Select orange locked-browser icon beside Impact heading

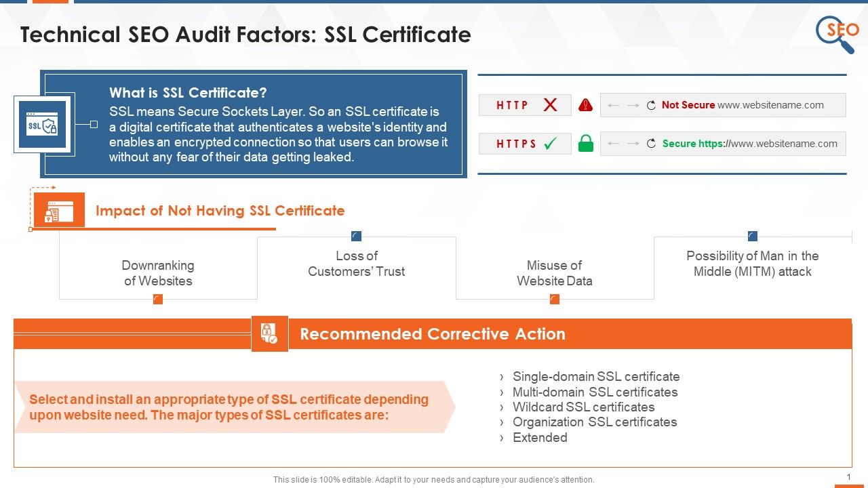59,210
